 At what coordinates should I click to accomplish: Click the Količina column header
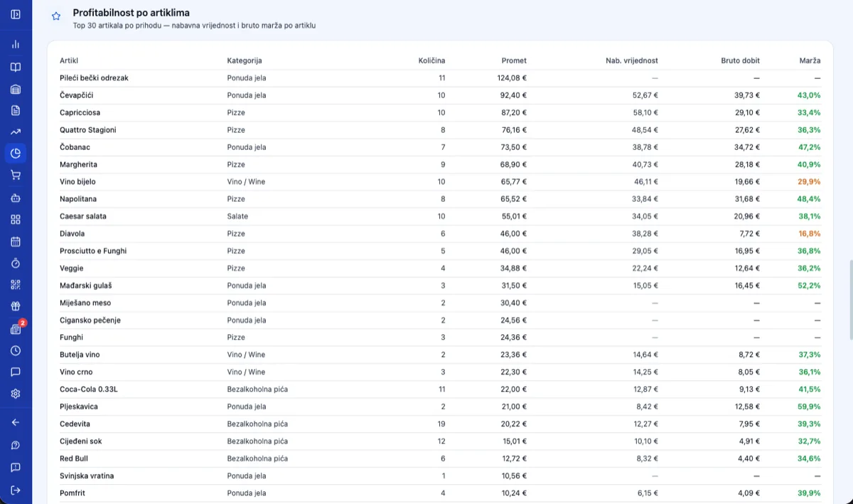click(432, 60)
